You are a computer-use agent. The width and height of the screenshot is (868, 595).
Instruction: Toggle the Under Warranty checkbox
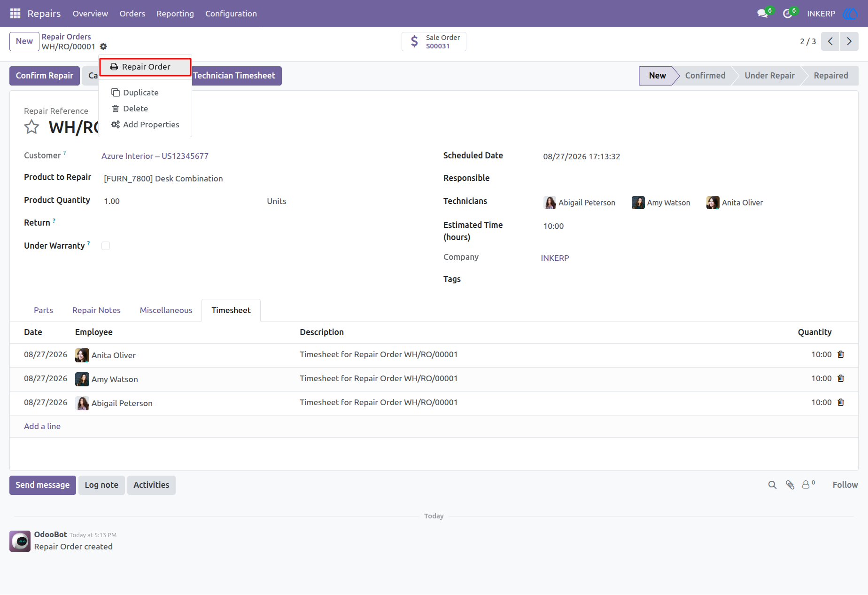coord(106,246)
